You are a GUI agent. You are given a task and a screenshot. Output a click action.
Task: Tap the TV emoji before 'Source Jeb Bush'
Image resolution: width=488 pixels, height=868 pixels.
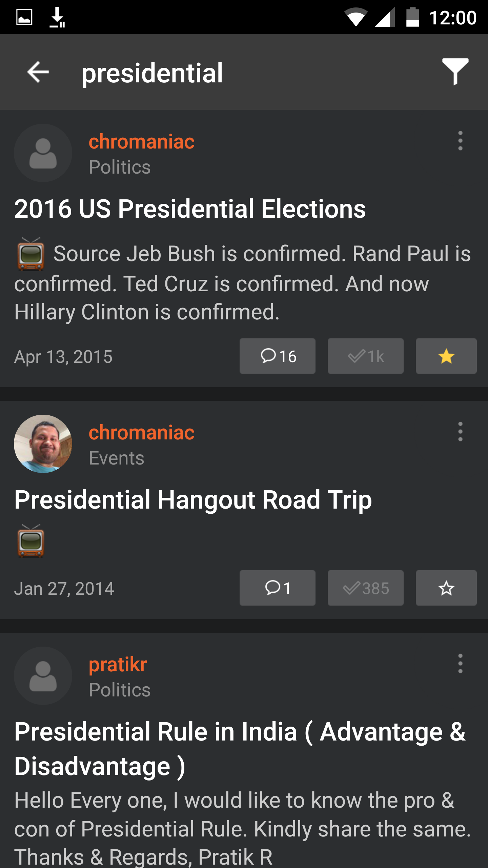click(x=31, y=254)
